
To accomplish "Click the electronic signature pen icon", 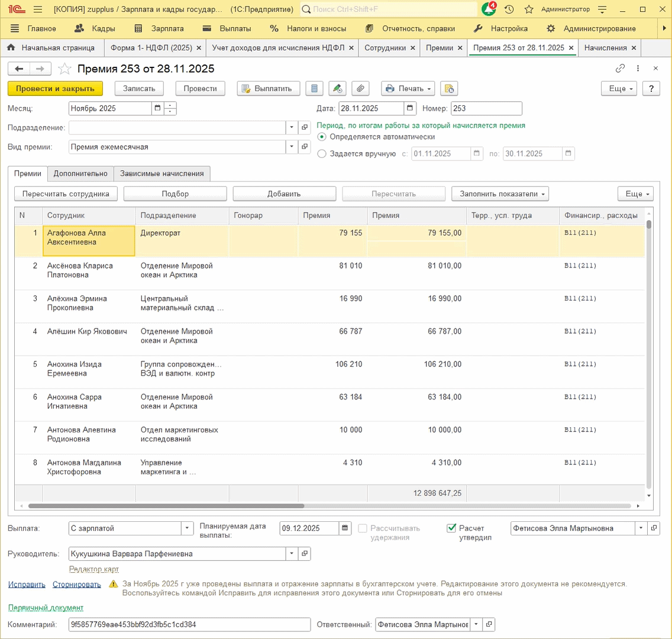I will 337,88.
